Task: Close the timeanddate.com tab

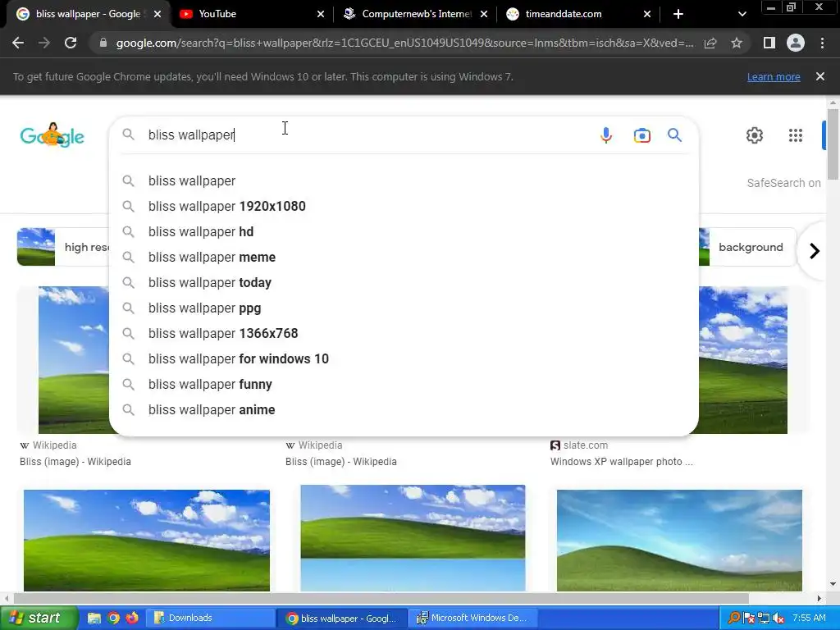Action: tap(647, 14)
